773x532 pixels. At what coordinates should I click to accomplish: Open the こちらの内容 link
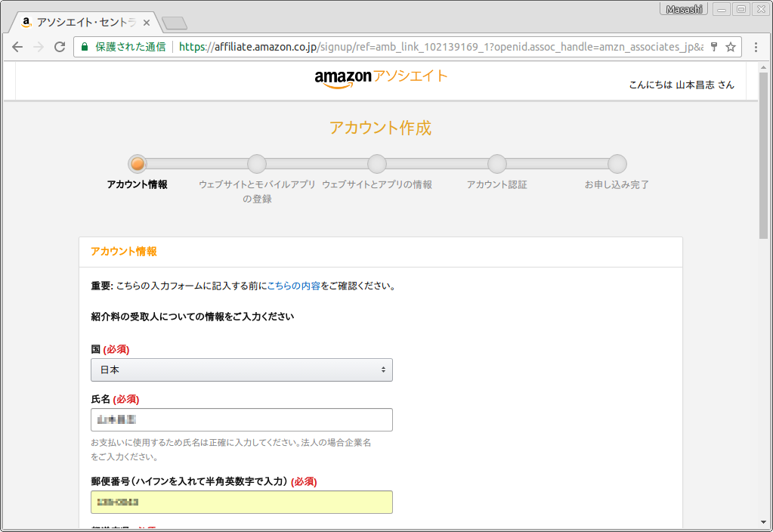(293, 286)
